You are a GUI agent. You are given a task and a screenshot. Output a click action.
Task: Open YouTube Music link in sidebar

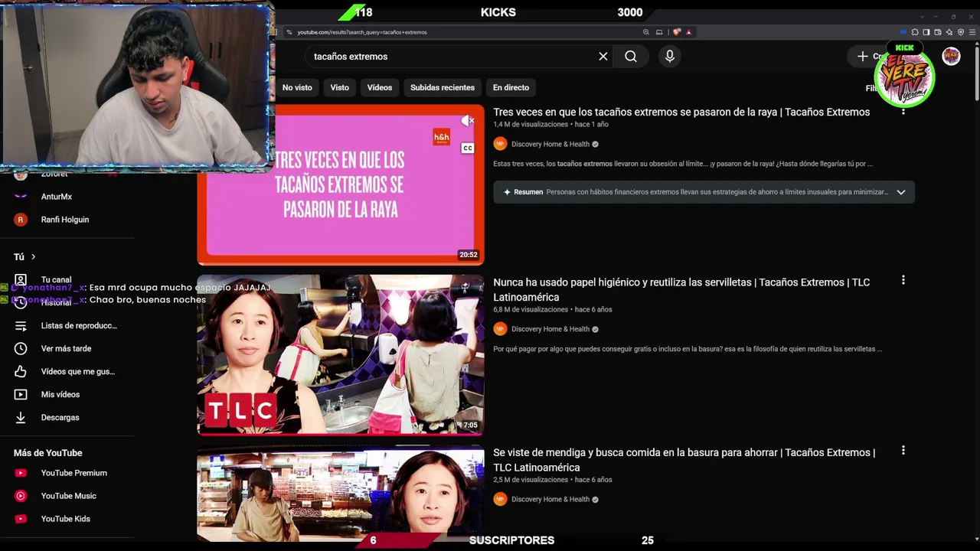pyautogui.click(x=67, y=496)
